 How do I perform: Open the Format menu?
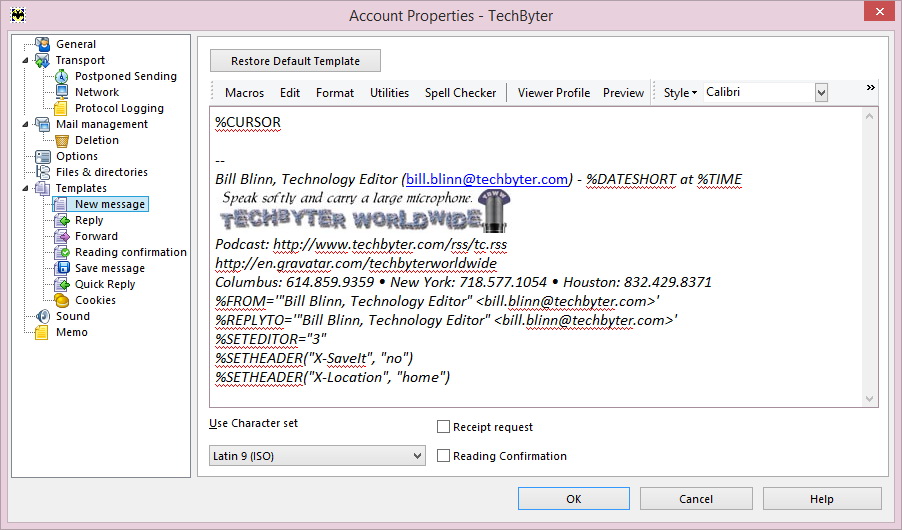[335, 93]
